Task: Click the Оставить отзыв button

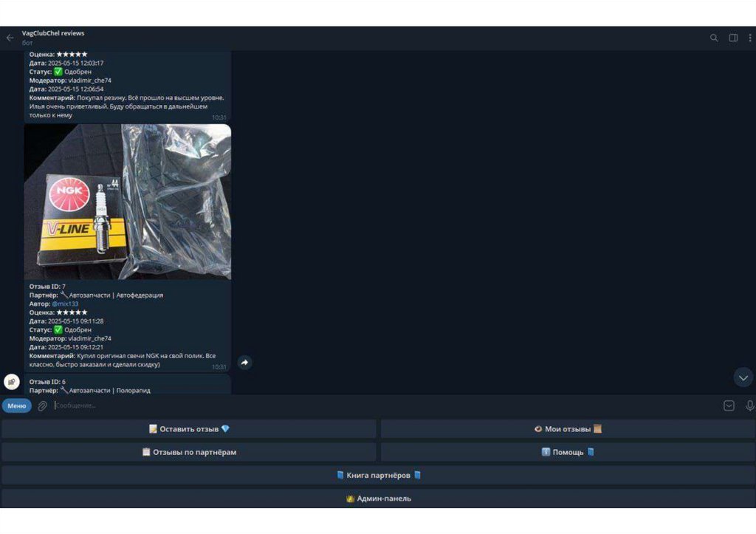Action: point(189,429)
